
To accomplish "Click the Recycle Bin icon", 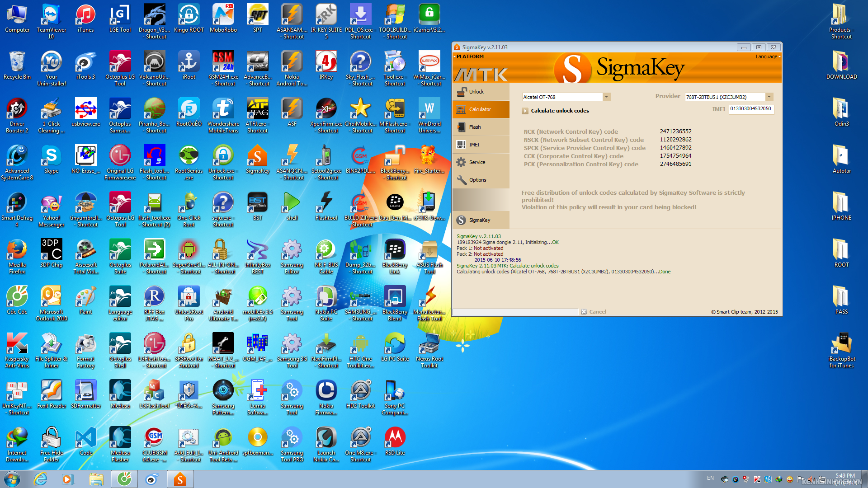I will (x=17, y=66).
